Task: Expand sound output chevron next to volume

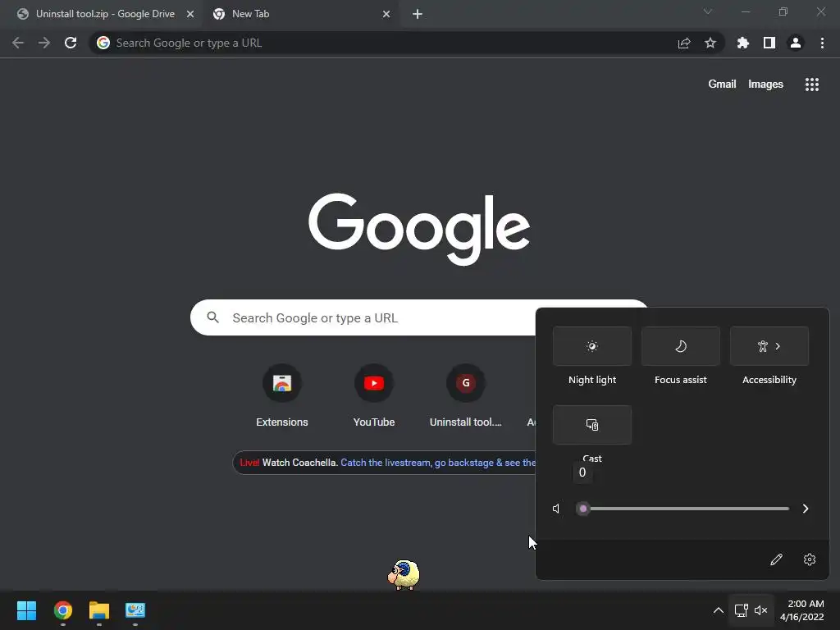Action: tap(806, 509)
